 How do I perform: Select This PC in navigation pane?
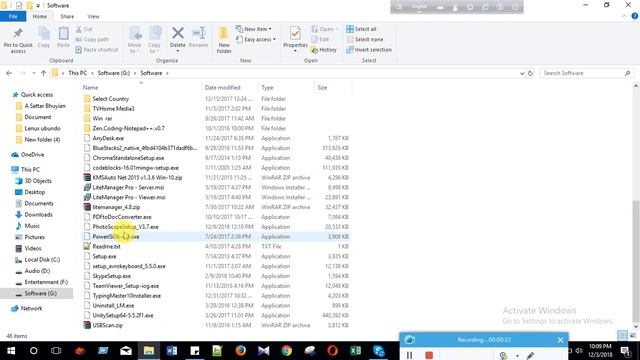30,169
